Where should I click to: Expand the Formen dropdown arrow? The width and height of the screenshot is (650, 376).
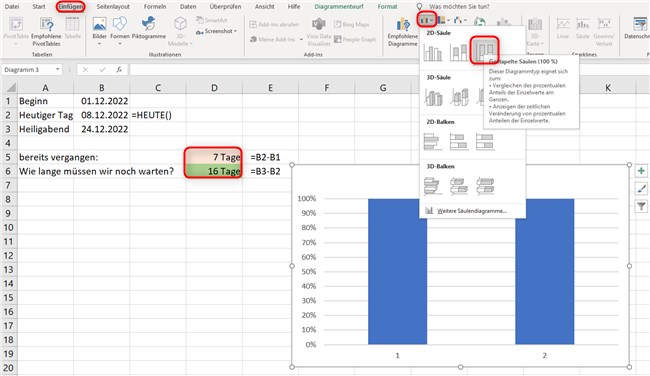click(120, 44)
